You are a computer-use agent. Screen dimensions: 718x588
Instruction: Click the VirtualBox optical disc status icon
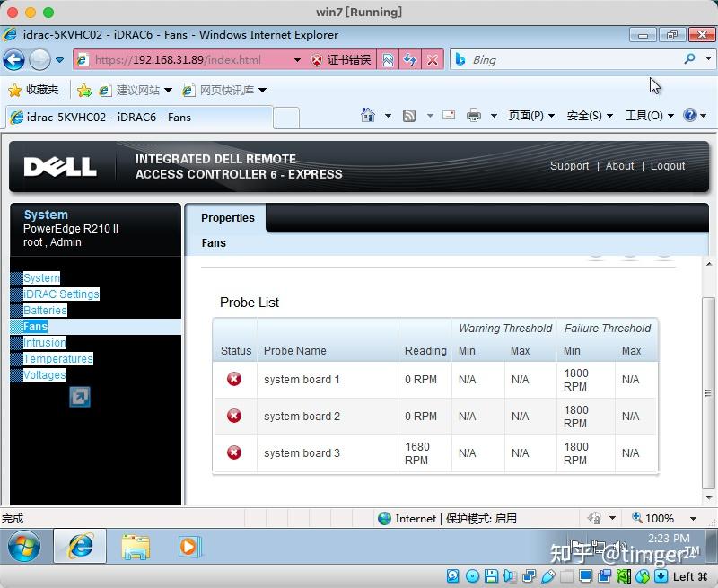472,576
